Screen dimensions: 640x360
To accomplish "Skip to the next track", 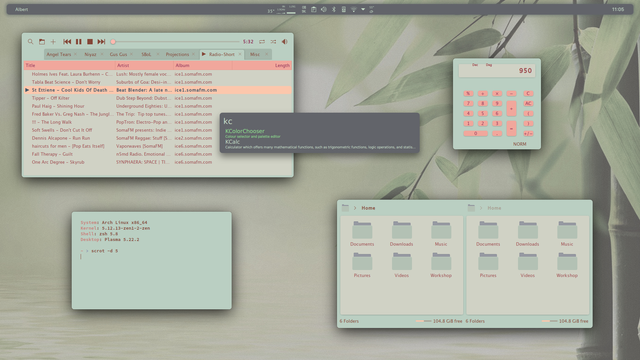I will click(x=101, y=42).
